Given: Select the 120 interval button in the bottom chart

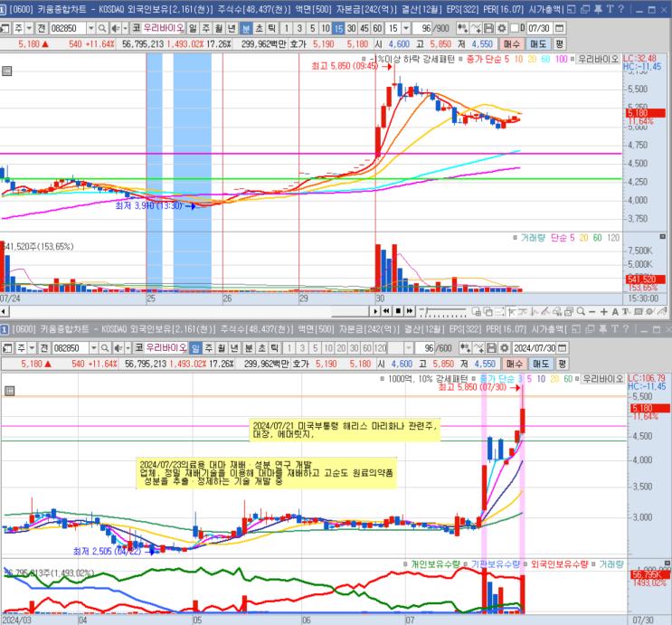Looking at the screenshot, I should (x=380, y=347).
